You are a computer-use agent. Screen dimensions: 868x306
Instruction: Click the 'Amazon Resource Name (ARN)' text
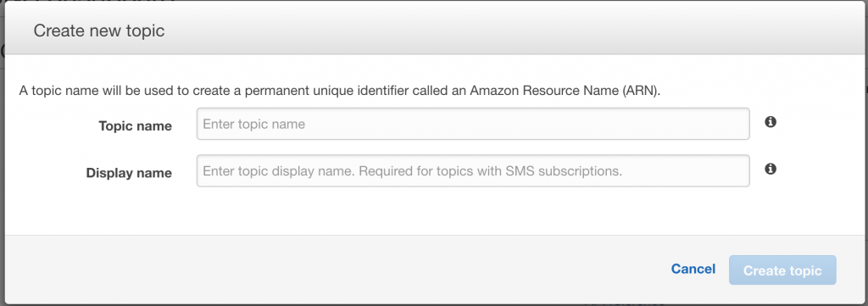[564, 91]
